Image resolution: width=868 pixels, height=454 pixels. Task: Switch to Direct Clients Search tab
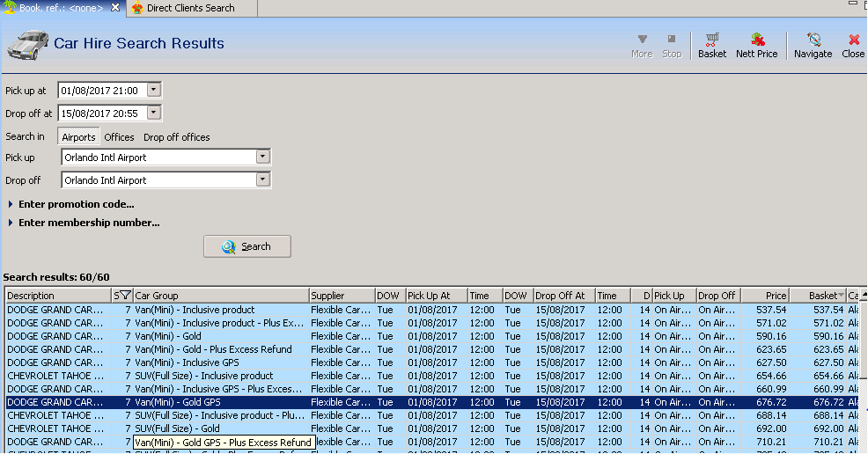pyautogui.click(x=190, y=8)
